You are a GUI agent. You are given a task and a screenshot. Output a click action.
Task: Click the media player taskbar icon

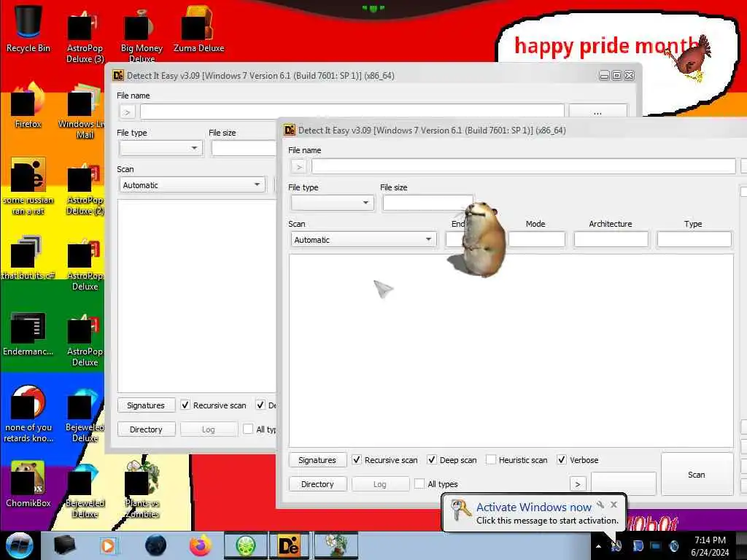click(108, 545)
